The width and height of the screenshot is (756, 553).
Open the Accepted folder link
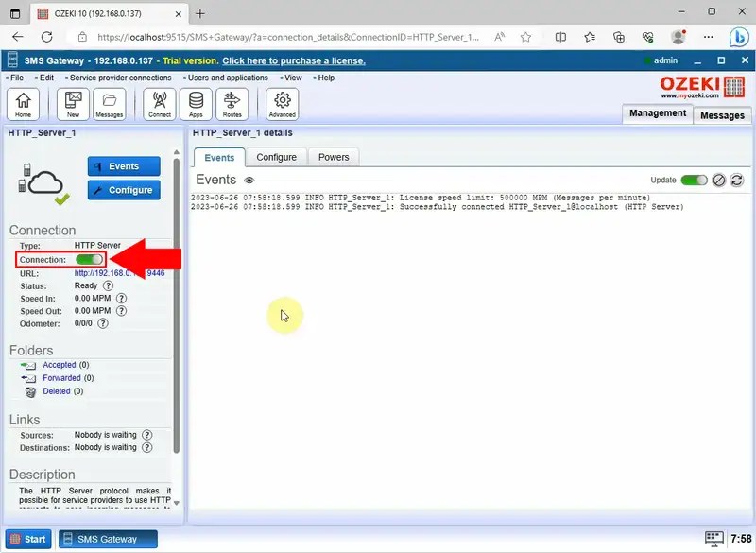tap(60, 365)
